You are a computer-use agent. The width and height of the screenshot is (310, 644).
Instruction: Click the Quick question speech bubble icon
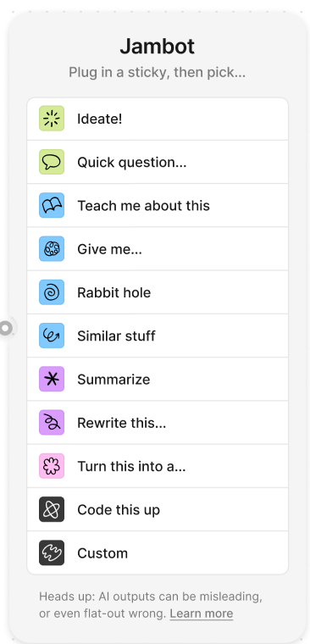52,162
